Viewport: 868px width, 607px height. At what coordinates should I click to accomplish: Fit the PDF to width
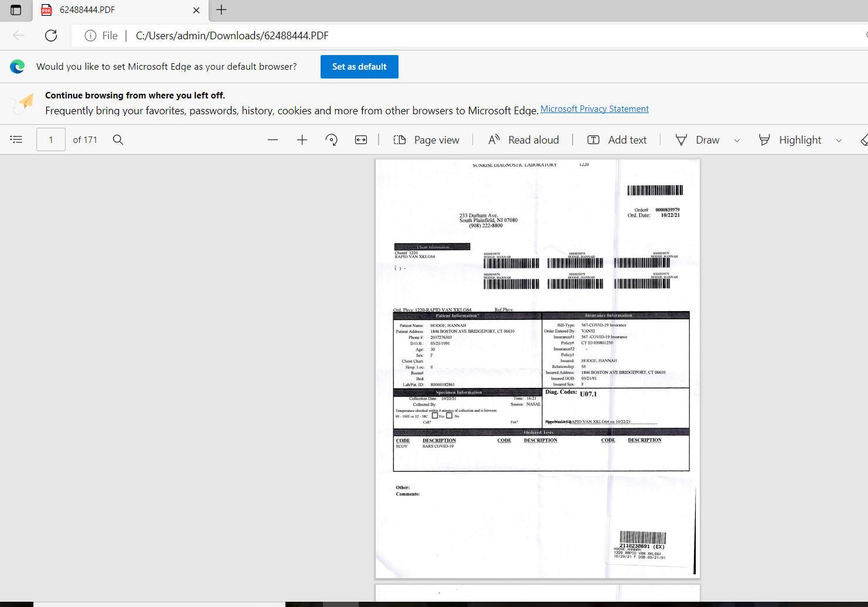point(361,139)
